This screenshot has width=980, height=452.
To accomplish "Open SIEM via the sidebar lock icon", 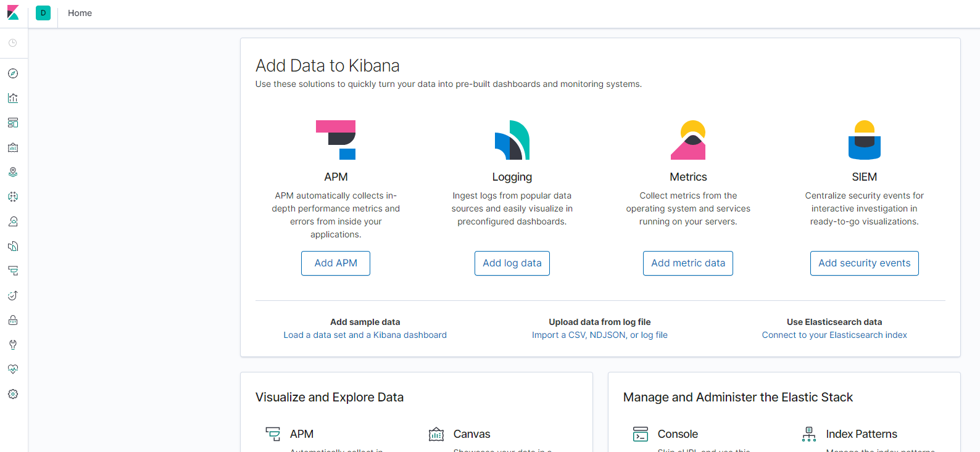I will [x=13, y=320].
